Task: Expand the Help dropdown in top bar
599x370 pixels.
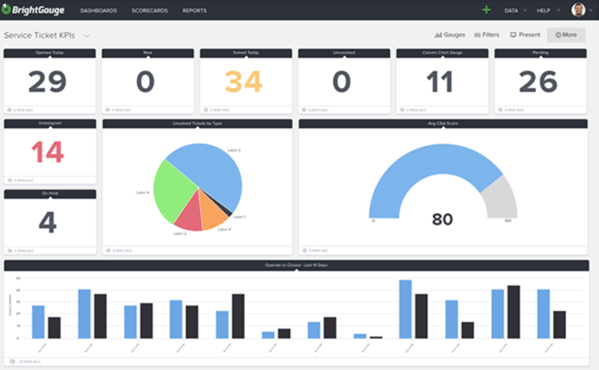Action: click(x=548, y=11)
